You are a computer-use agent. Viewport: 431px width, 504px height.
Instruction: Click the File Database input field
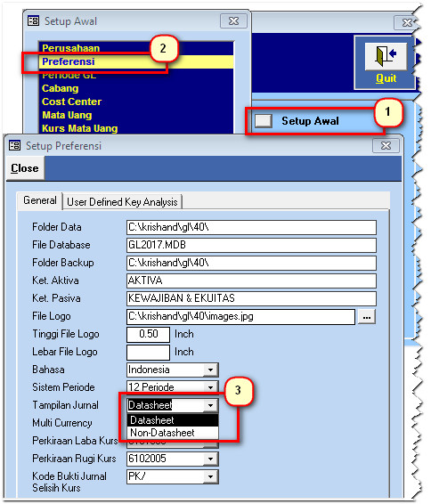[x=251, y=245]
